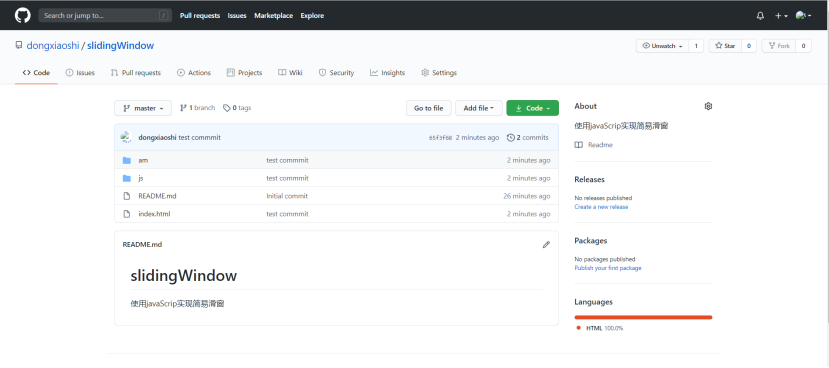Click the slidingWindow README heading

click(x=183, y=275)
